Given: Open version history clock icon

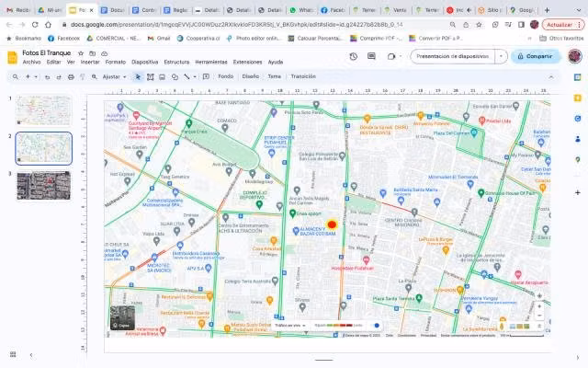Looking at the screenshot, I should [x=353, y=56].
